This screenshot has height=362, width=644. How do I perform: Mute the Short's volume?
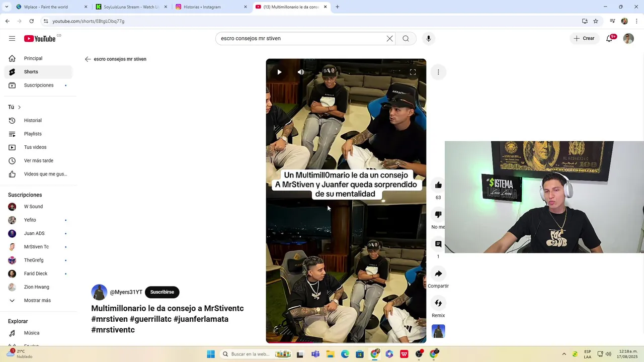pos(300,72)
